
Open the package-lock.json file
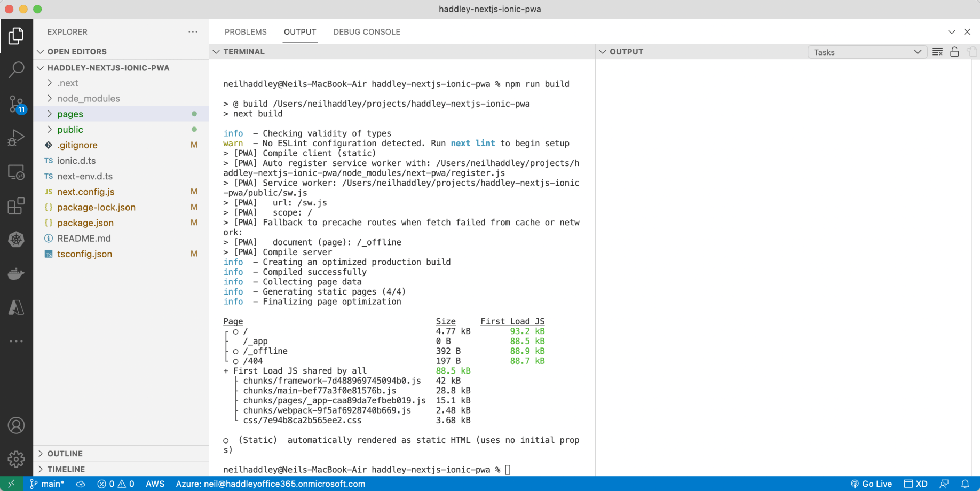121,207
